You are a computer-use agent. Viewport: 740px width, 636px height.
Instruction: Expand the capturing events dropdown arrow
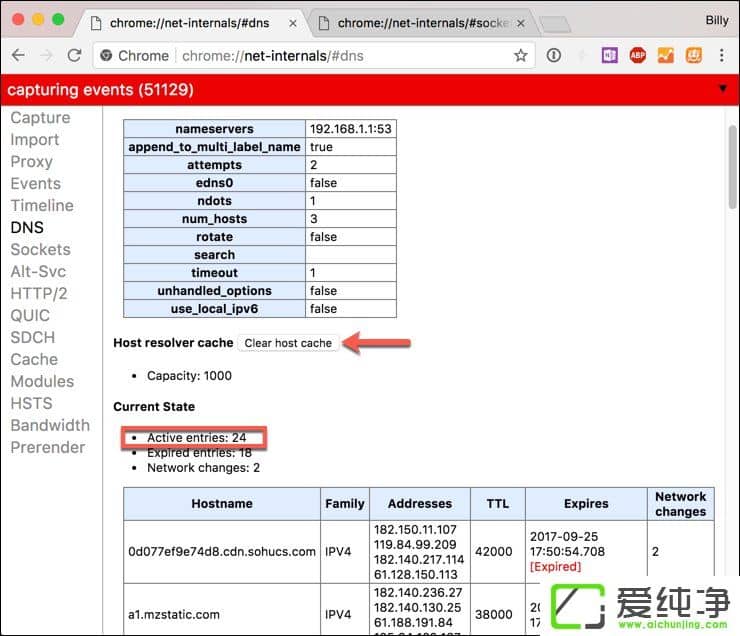[x=723, y=89]
